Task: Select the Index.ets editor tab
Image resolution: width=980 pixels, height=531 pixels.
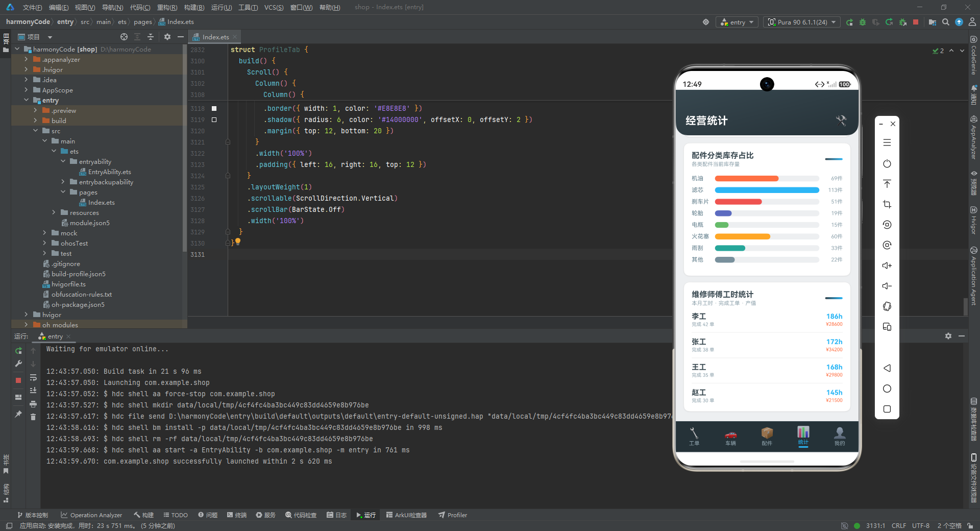Action: (215, 37)
